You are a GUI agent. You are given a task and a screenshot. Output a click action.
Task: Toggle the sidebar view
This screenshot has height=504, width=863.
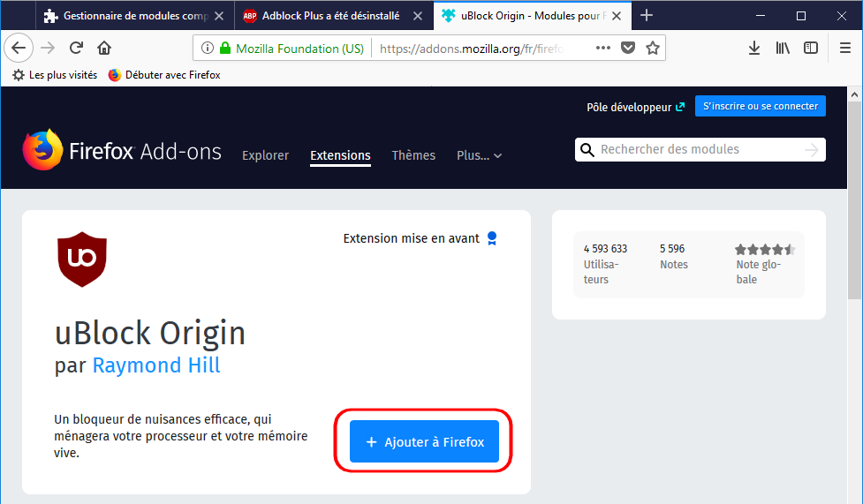[811, 48]
